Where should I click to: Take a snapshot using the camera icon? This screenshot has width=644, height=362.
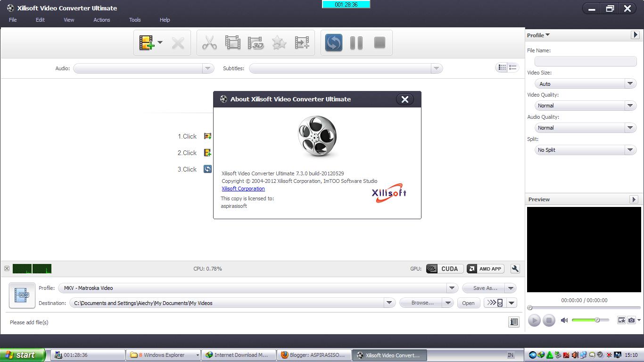pos(632,320)
